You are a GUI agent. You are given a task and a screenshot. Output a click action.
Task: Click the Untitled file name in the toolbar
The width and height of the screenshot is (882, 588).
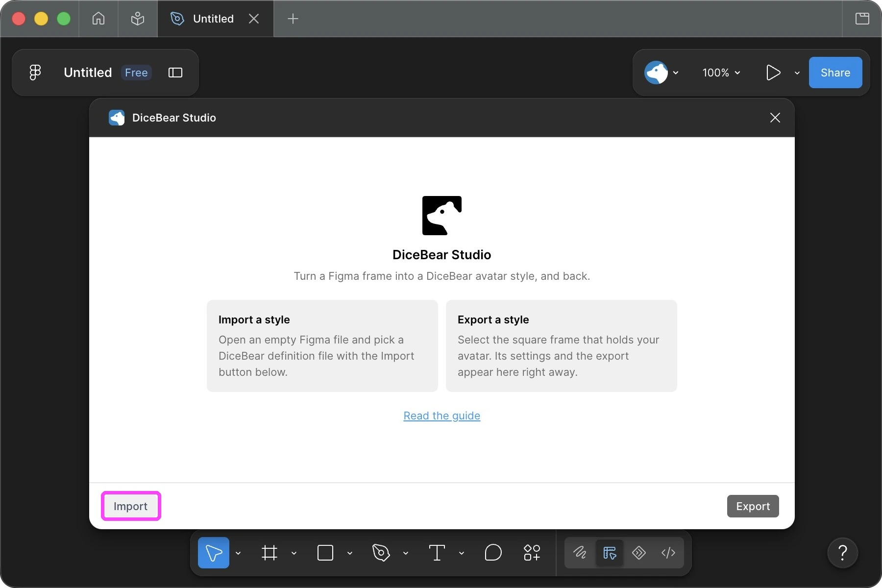(x=88, y=73)
